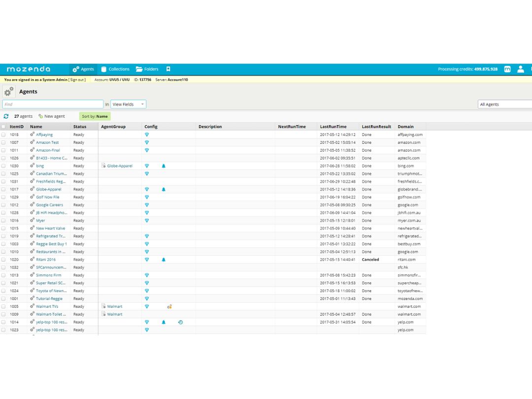
Task: Refresh the agents list
Action: click(6, 116)
